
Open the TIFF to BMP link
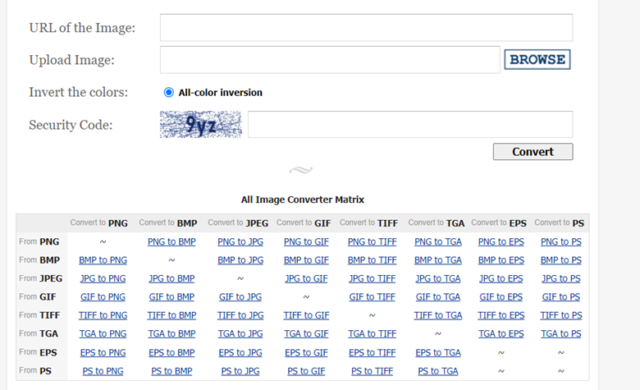[171, 315]
